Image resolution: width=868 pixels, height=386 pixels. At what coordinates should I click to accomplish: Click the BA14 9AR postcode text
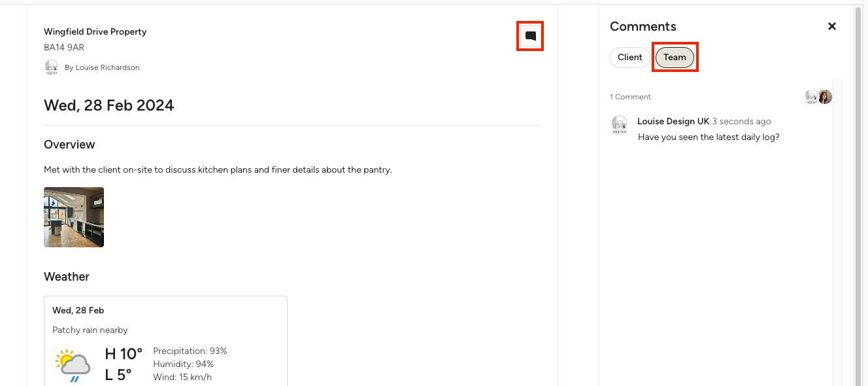coord(64,48)
